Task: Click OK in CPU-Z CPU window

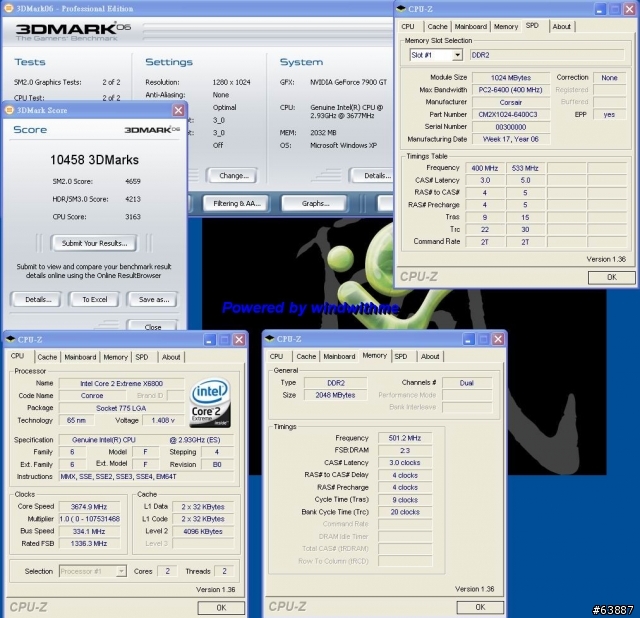Action: [x=221, y=607]
